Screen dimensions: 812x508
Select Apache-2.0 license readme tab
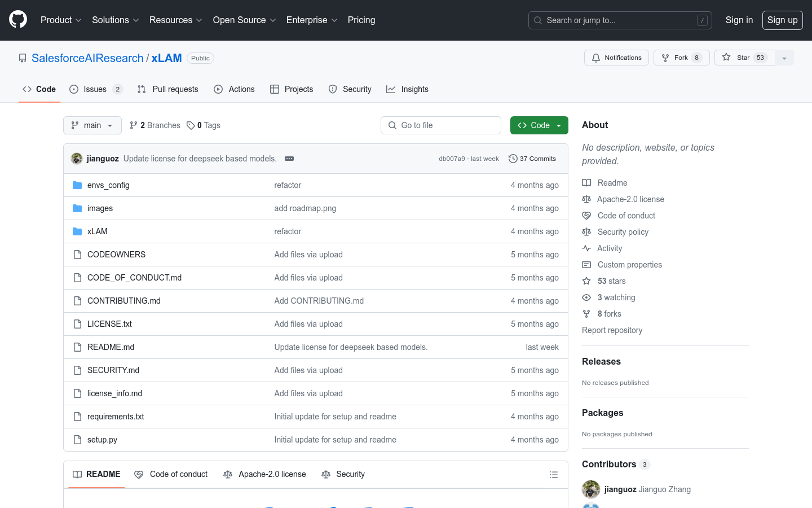pyautogui.click(x=264, y=475)
